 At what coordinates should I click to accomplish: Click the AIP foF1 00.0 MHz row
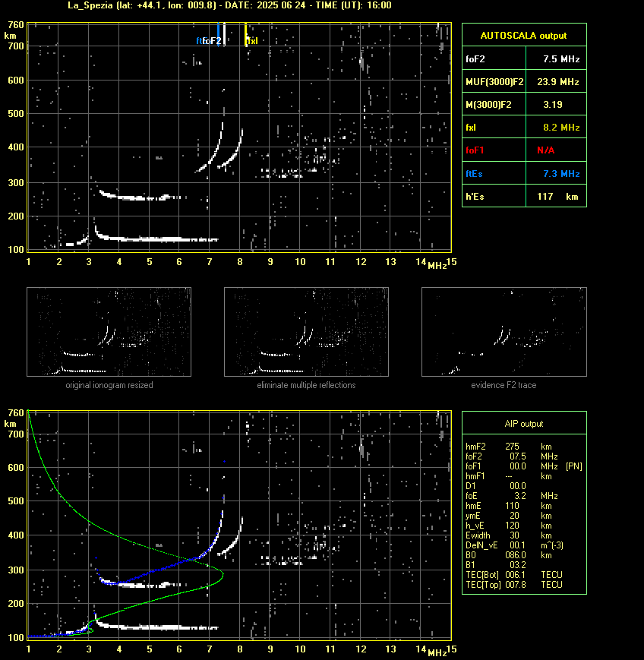[x=511, y=466]
